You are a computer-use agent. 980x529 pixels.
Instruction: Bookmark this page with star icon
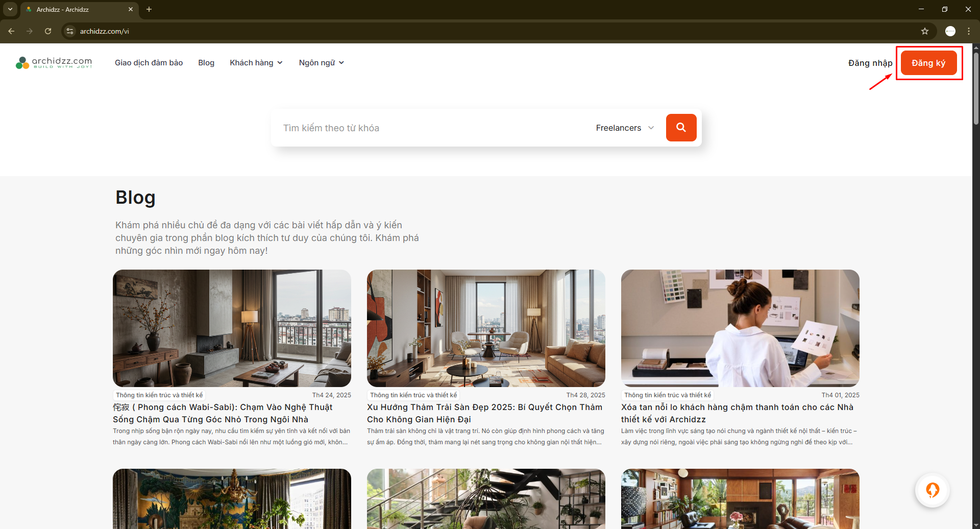point(924,31)
